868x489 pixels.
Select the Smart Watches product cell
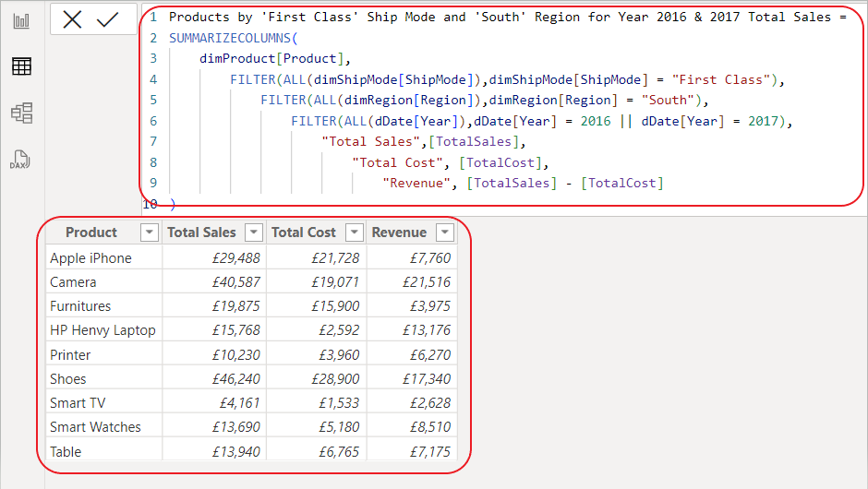[104, 427]
